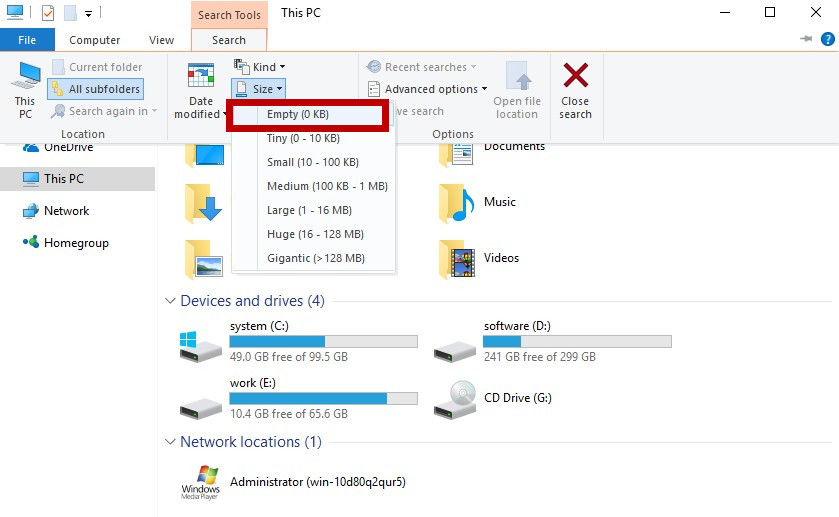Click the Network locations (1) heading
839x517 pixels.
(x=251, y=442)
